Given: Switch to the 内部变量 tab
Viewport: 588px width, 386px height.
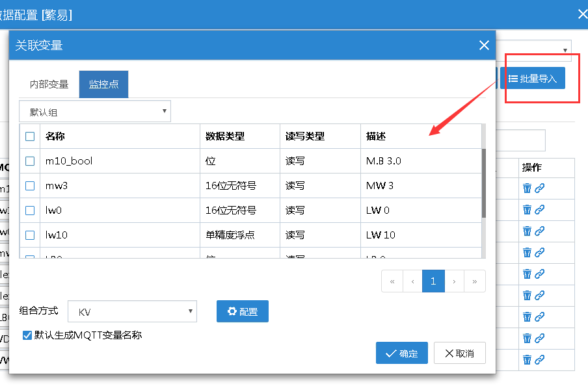Looking at the screenshot, I should [x=49, y=84].
